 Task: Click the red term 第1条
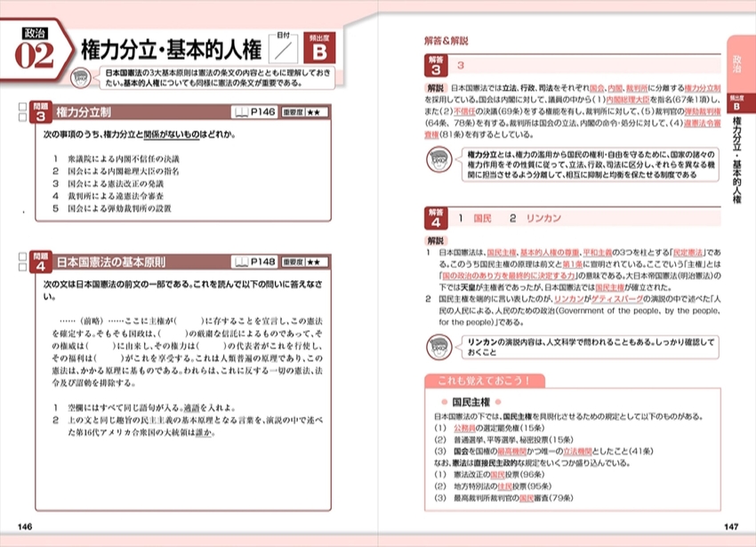(x=573, y=264)
